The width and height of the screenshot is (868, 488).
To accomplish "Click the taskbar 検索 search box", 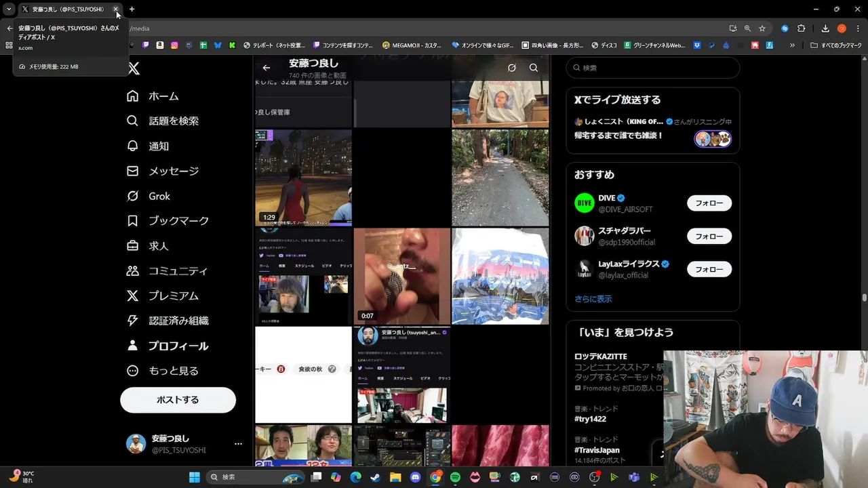I will (x=256, y=477).
